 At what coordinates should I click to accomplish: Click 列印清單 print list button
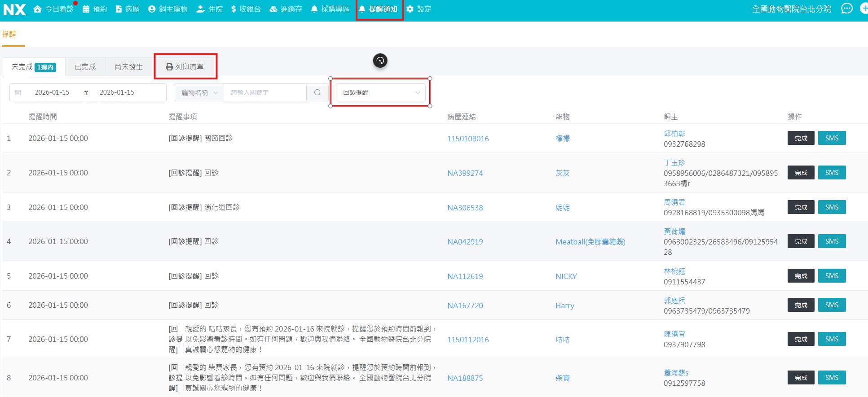[x=185, y=67]
